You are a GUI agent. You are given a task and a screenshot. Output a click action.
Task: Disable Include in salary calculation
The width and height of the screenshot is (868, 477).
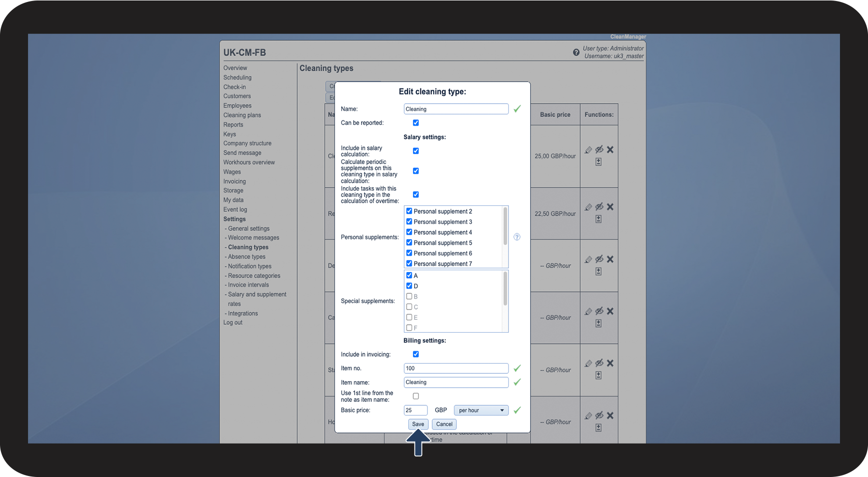click(416, 151)
